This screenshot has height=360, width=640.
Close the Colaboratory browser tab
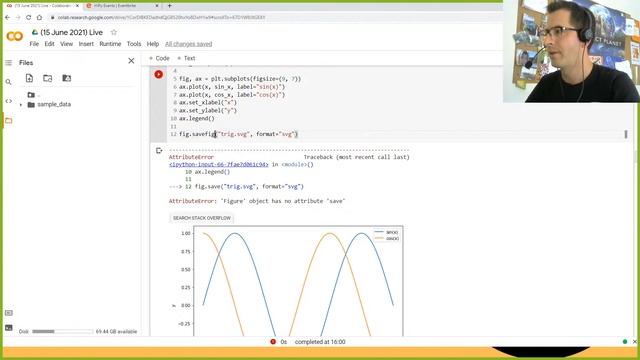click(77, 6)
